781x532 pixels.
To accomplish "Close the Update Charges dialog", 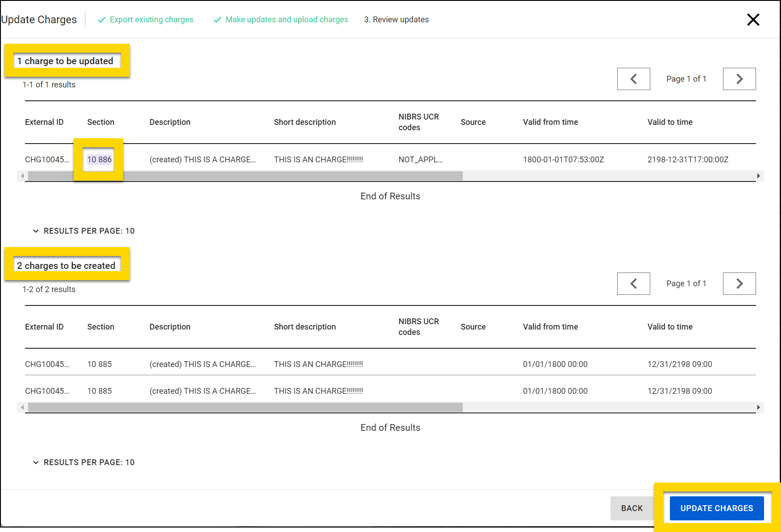I will [753, 20].
